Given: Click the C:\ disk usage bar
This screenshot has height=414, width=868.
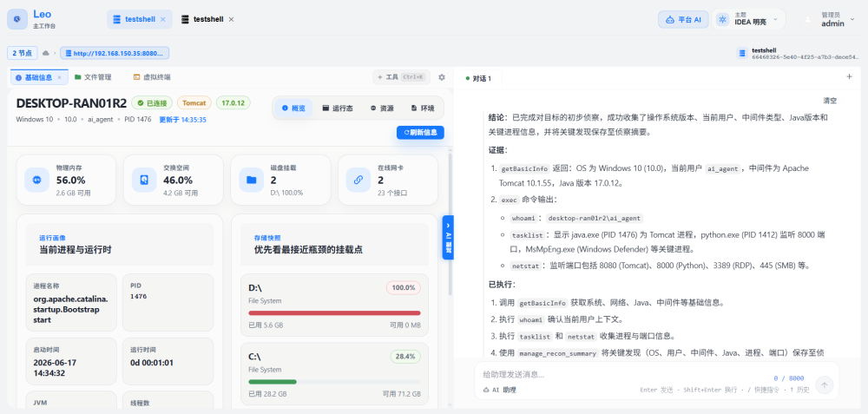Looking at the screenshot, I should [x=334, y=382].
